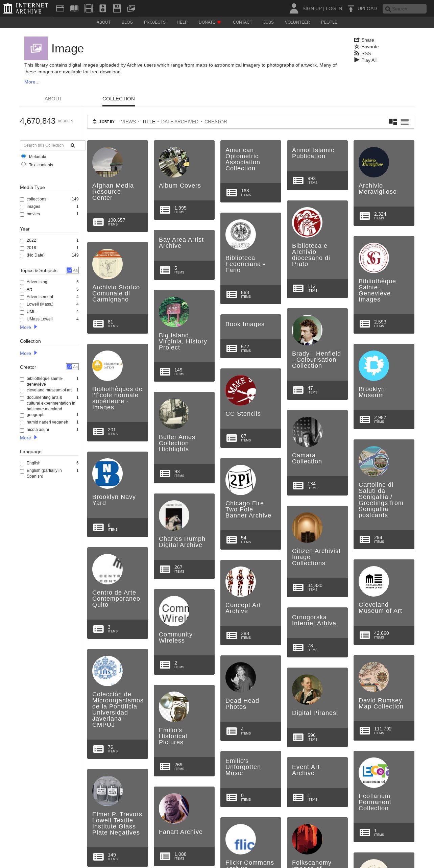Click the Share icon
This screenshot has width=434, height=868.
357,40
